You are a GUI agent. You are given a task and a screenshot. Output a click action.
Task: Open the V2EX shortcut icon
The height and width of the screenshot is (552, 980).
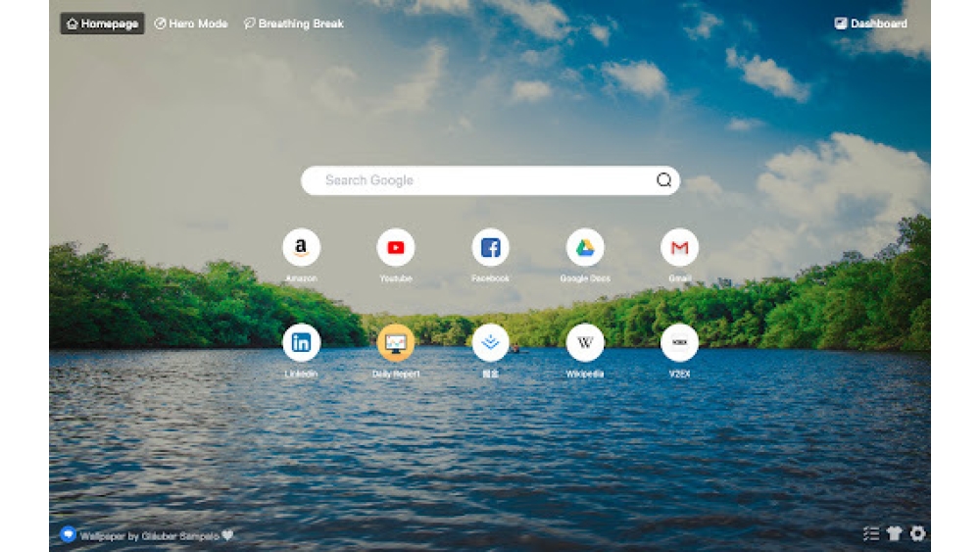(x=679, y=342)
